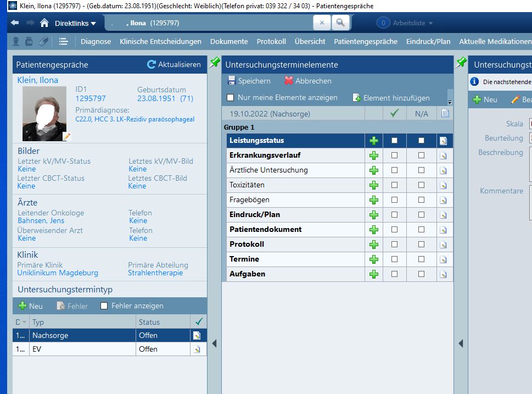532x394 pixels.
Task: Switch to Klinische Entscheidungen
Action: 160,41
